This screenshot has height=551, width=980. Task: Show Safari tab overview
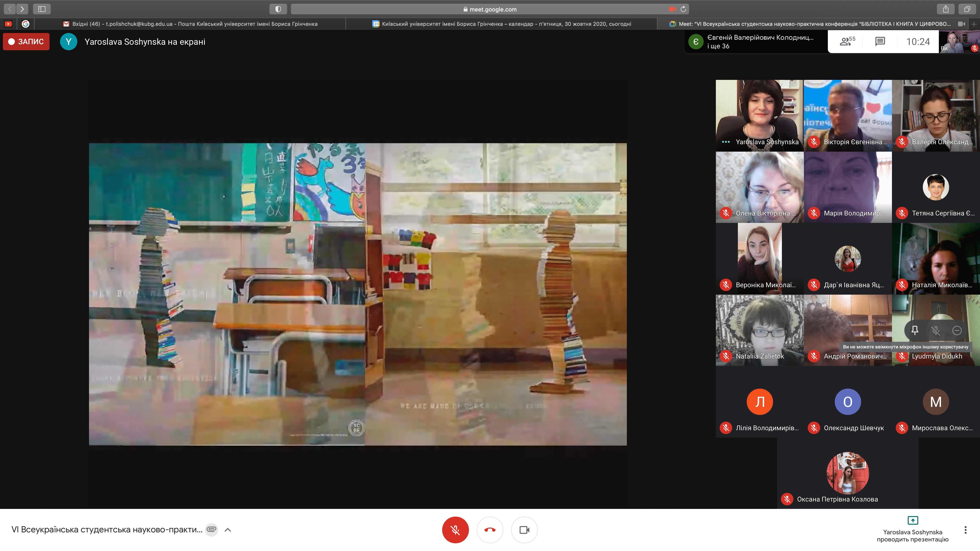click(967, 9)
